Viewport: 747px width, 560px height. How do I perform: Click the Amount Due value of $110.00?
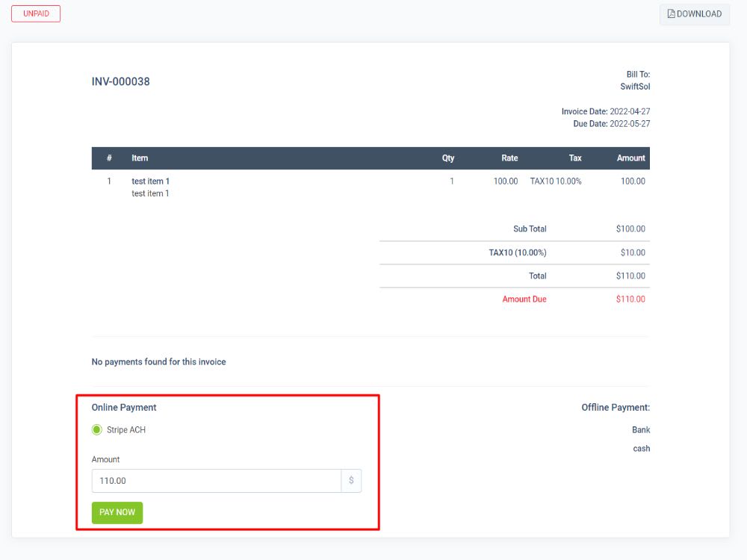pos(630,299)
